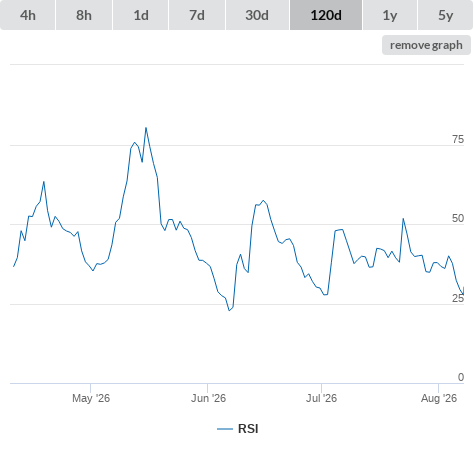Select the 5y time range tab
The height and width of the screenshot is (455, 474).
(x=446, y=15)
